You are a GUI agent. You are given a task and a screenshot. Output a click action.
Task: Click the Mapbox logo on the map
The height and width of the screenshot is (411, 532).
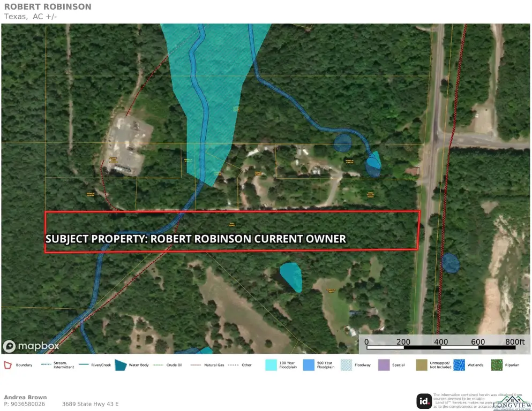click(31, 346)
